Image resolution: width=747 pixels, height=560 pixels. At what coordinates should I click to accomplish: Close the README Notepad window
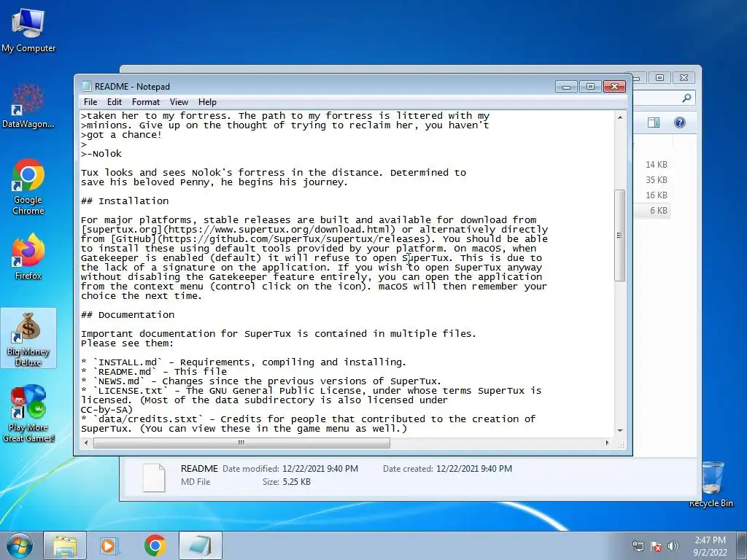(x=614, y=87)
